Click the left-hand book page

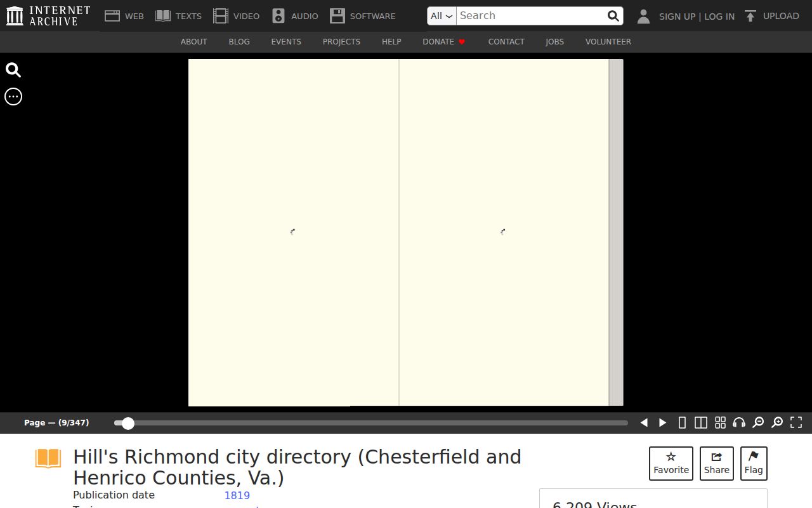(x=294, y=232)
